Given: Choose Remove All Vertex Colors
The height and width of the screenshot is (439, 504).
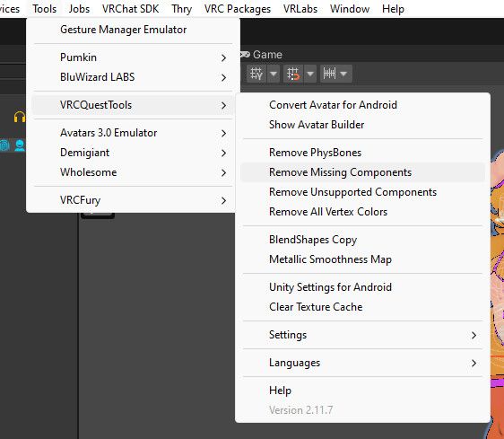Looking at the screenshot, I should [x=362, y=212].
